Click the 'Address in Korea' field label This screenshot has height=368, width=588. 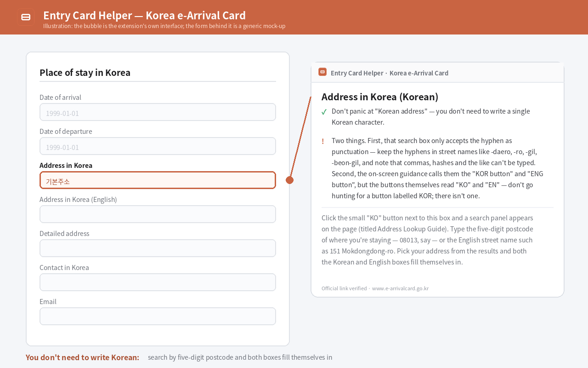pos(66,166)
